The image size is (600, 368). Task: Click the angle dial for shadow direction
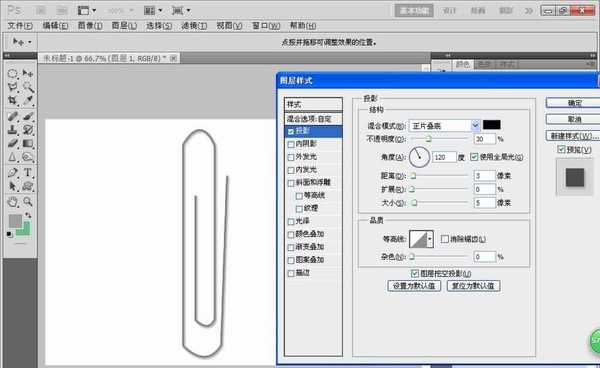coord(419,157)
